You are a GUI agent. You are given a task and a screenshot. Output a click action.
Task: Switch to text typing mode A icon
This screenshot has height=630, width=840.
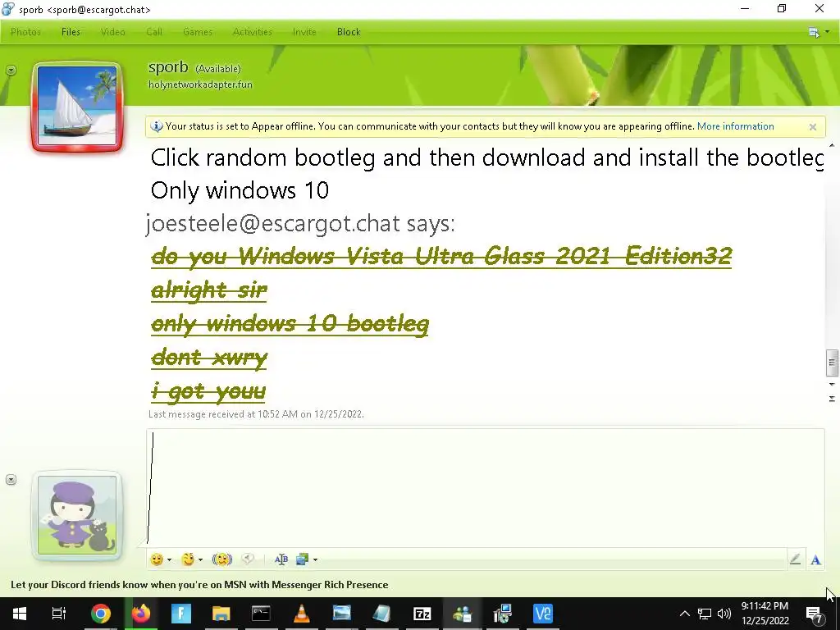click(x=815, y=559)
